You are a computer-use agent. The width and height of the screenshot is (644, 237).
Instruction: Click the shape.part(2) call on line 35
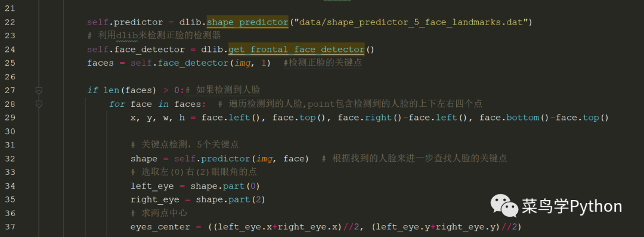[x=230, y=199]
